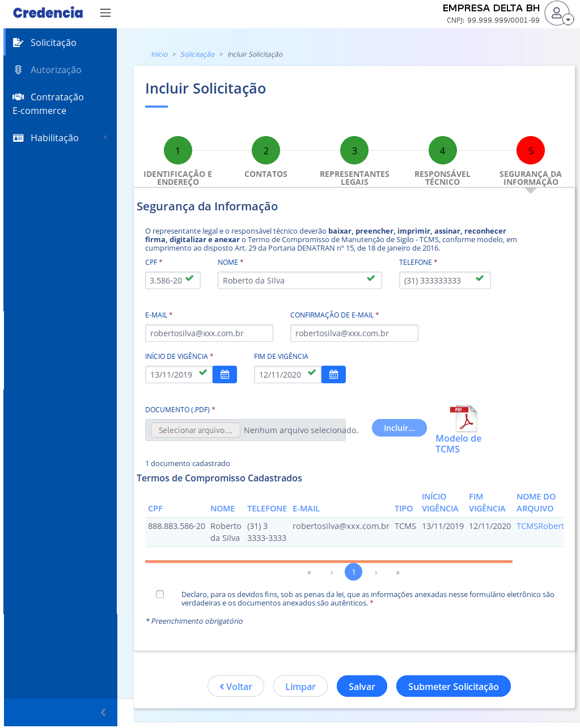Click the hamburger menu icon
Viewport: 580px width, 728px height.
coord(105,12)
